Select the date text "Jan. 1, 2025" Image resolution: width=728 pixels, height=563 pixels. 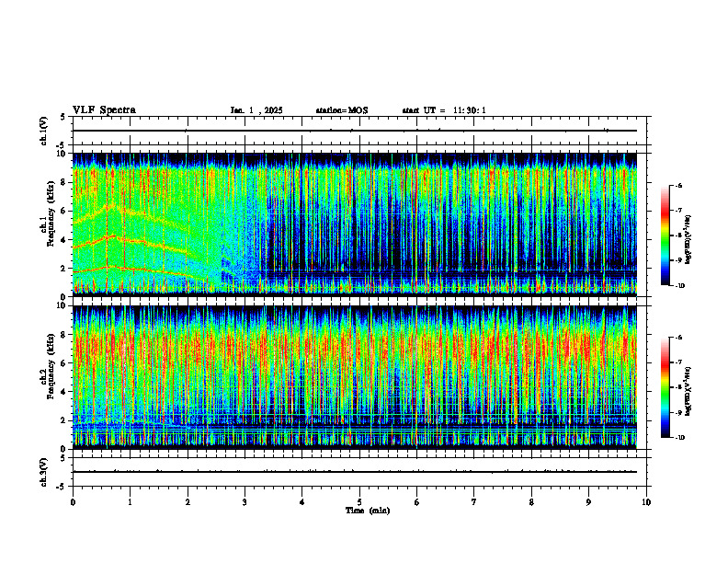pos(256,110)
